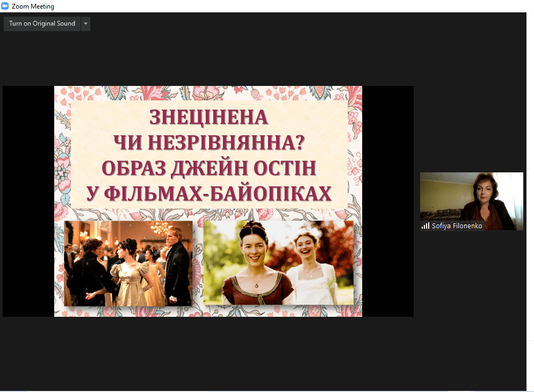The width and height of the screenshot is (534, 392).
Task: Click the man in dark coat on ballroom photo
Action: point(178,268)
